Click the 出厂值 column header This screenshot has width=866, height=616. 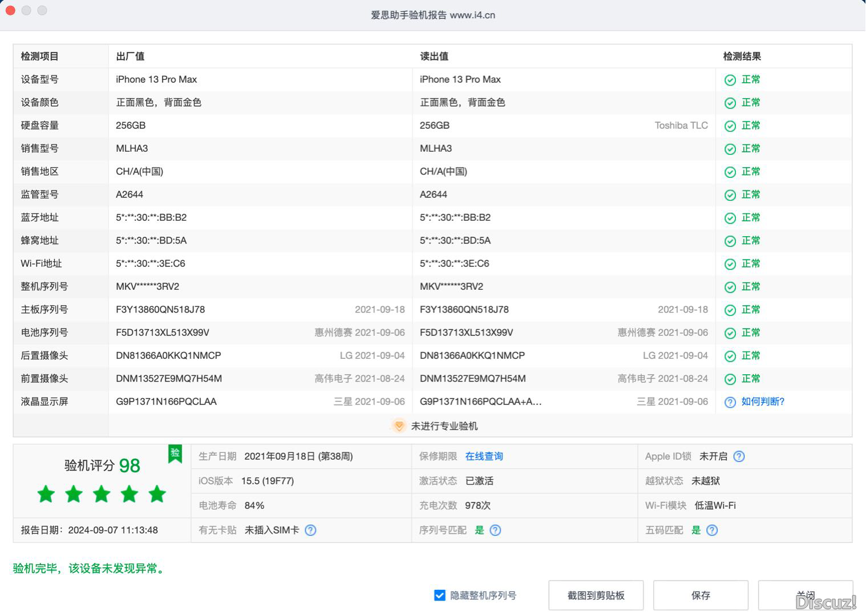pos(130,56)
